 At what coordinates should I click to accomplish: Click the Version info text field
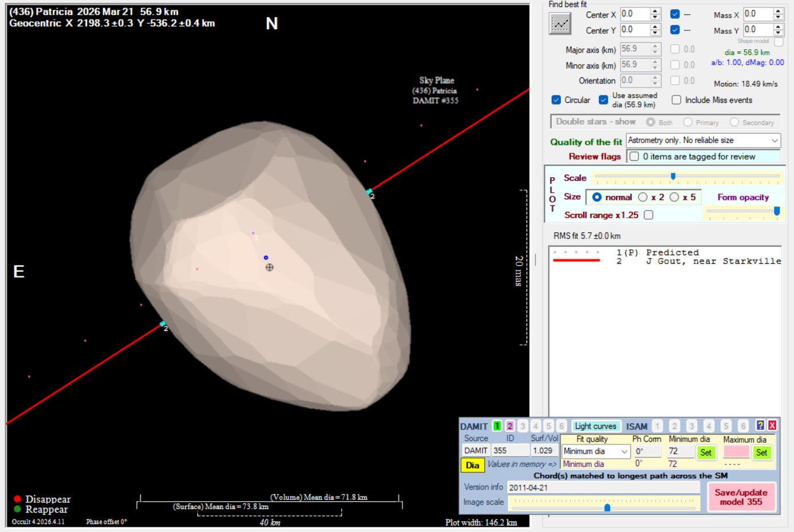click(603, 487)
